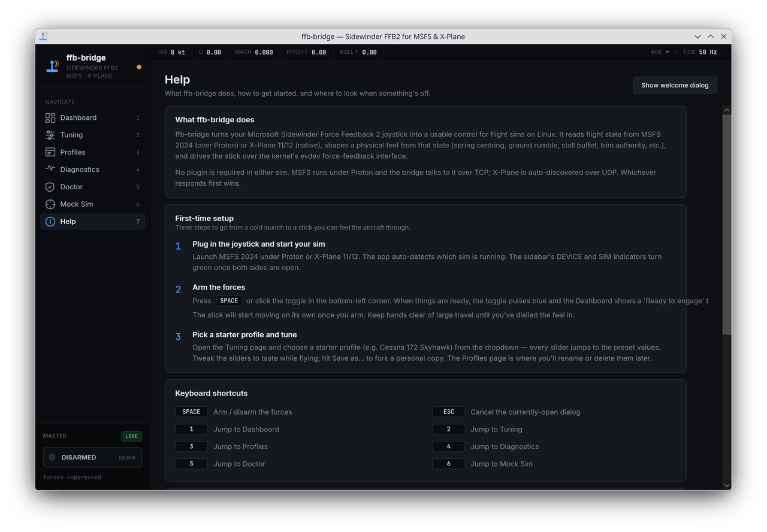Click the Help page title
The width and height of the screenshot is (767, 532).
point(177,80)
